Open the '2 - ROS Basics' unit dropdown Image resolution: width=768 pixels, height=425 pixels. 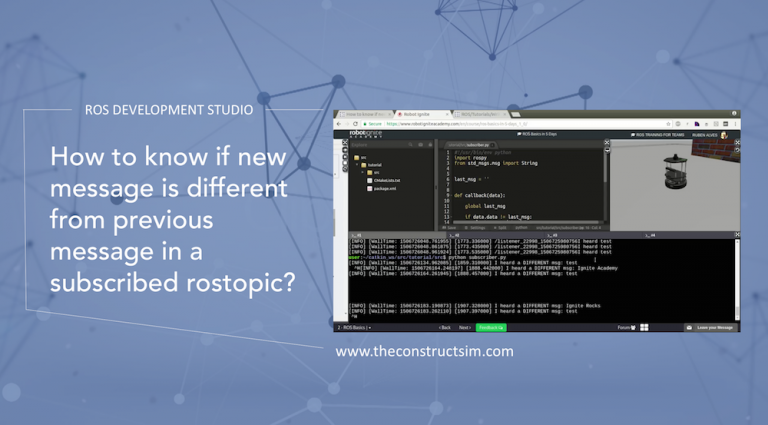pos(354,328)
